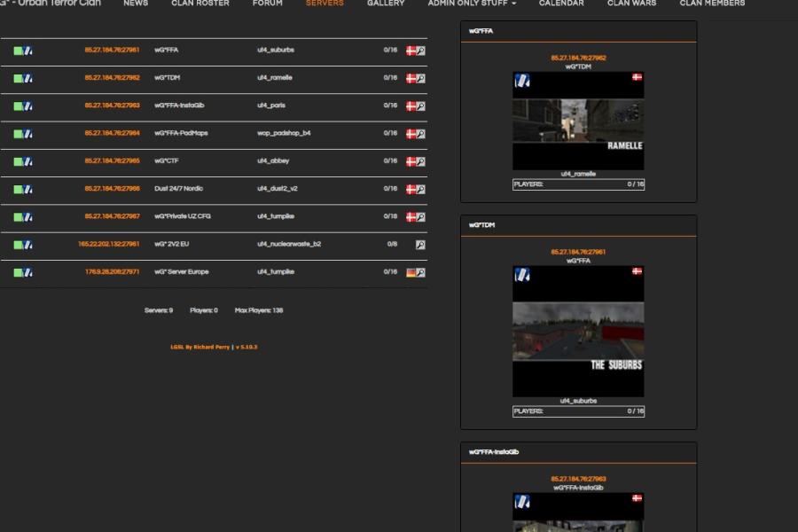This screenshot has width=798, height=532.
Task: Click the Urban Terror game icon in wG*TDM row
Action: [x=28, y=78]
